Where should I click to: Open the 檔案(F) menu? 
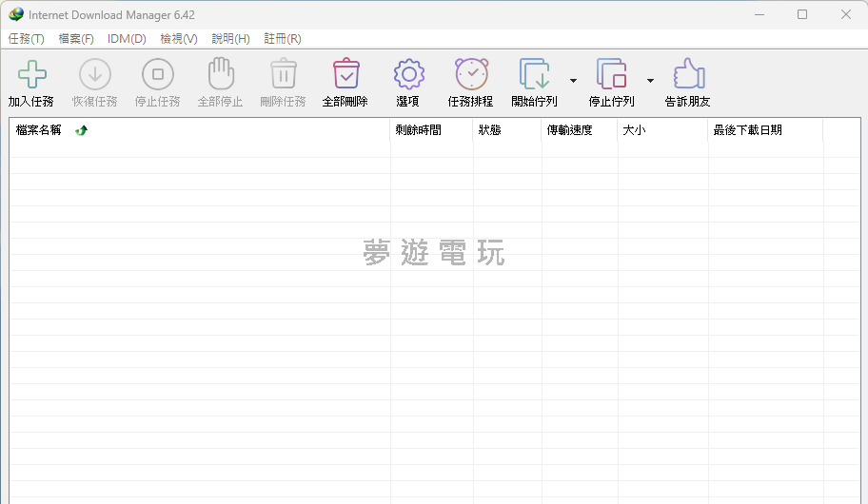pyautogui.click(x=76, y=39)
